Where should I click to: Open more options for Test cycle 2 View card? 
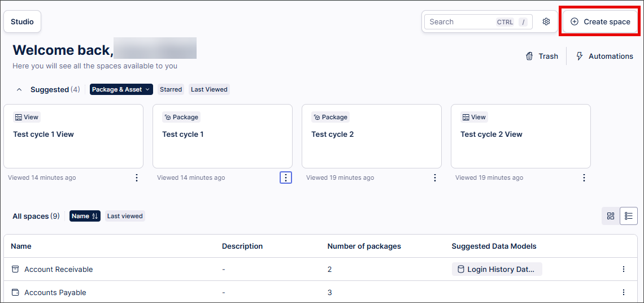(x=584, y=178)
